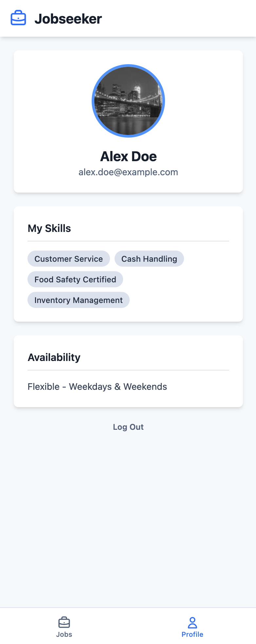Image resolution: width=256 pixels, height=644 pixels.
Task: Tap the Jobs briefcase icon in bottom bar
Action: pos(64,622)
